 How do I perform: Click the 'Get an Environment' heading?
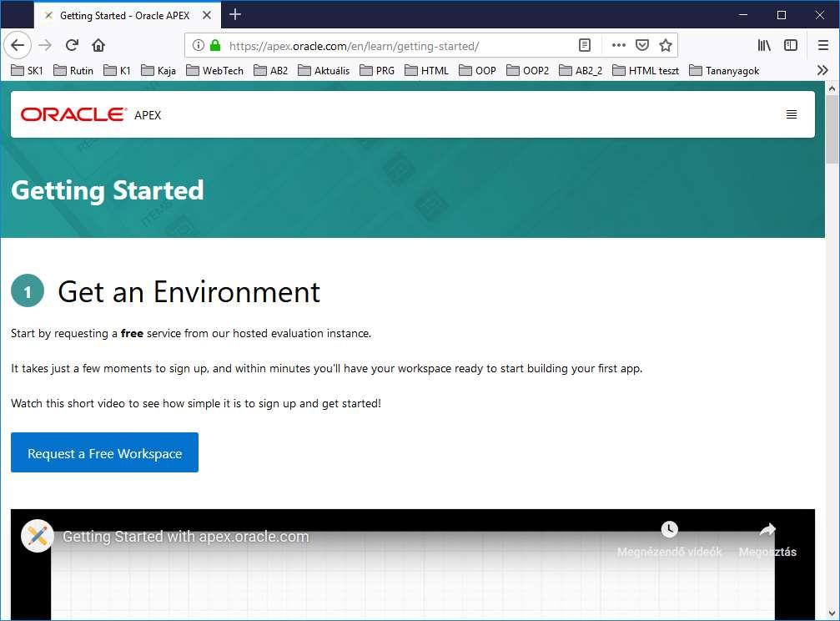[189, 292]
